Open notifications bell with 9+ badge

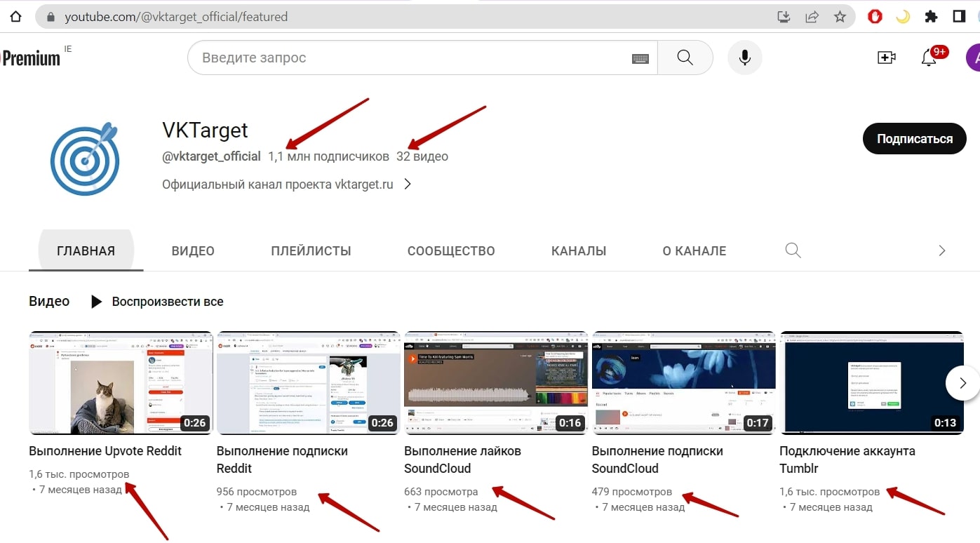coord(929,58)
